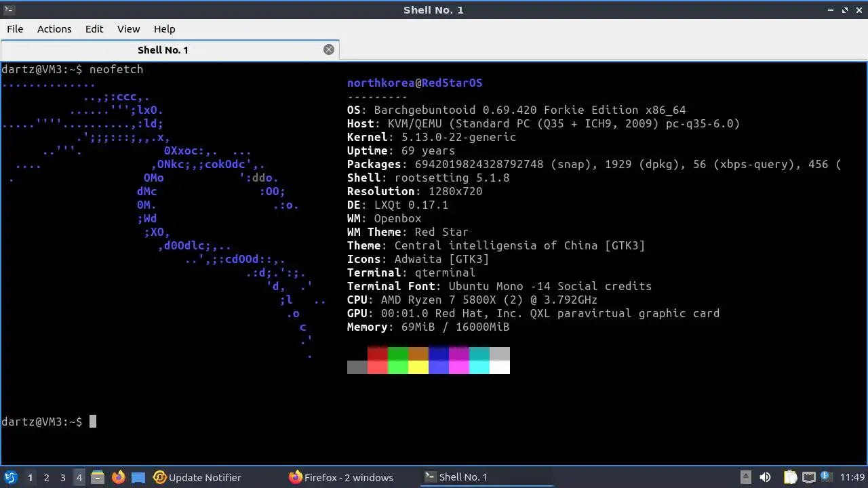
Task: Open the clipboard manager tray icon
Action: pyautogui.click(x=790, y=477)
